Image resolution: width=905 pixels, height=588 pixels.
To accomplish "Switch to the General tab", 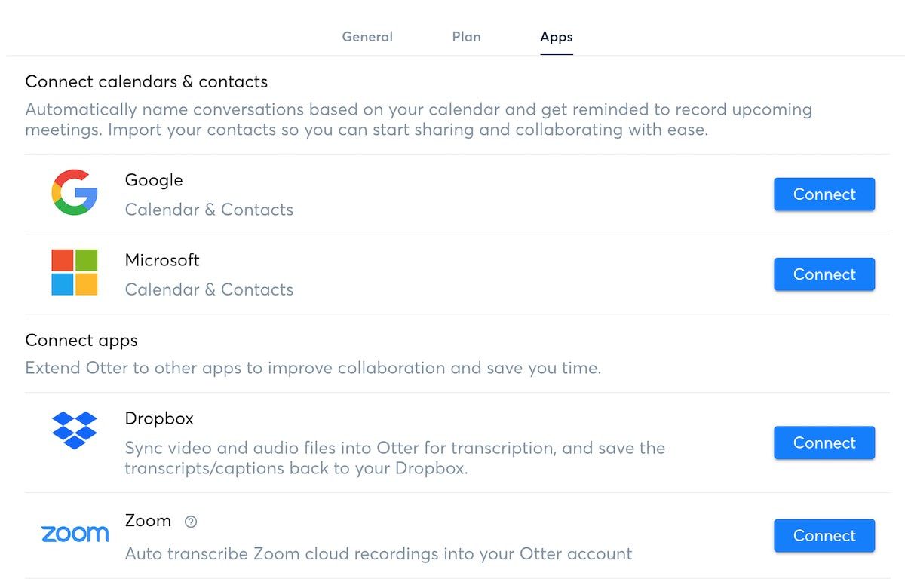I will (x=367, y=36).
